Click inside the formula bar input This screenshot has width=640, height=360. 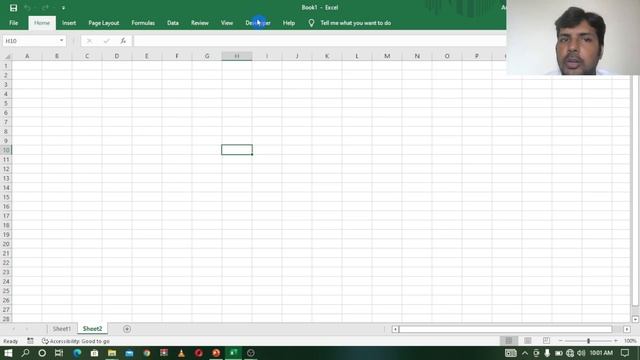tap(320, 41)
